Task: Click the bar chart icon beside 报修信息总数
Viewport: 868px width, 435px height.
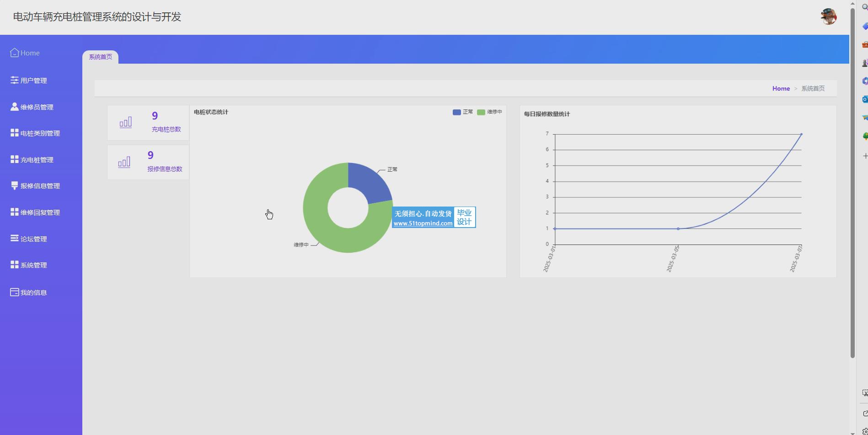Action: 124,162
